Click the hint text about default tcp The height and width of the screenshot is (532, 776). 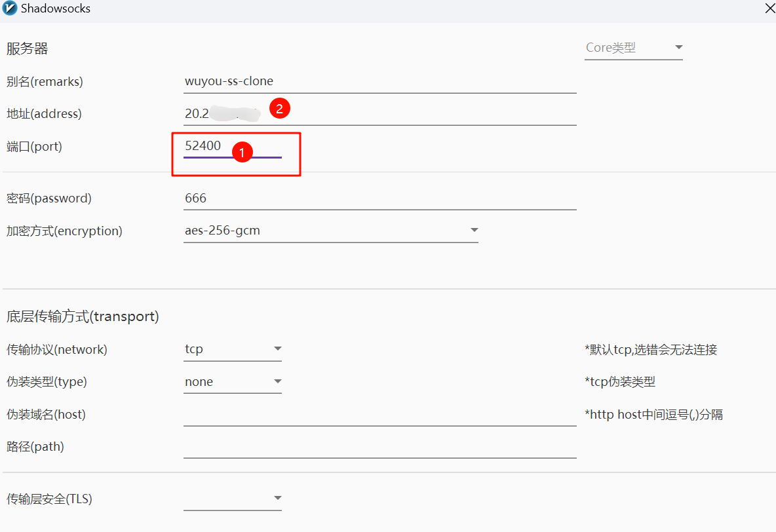651,350
